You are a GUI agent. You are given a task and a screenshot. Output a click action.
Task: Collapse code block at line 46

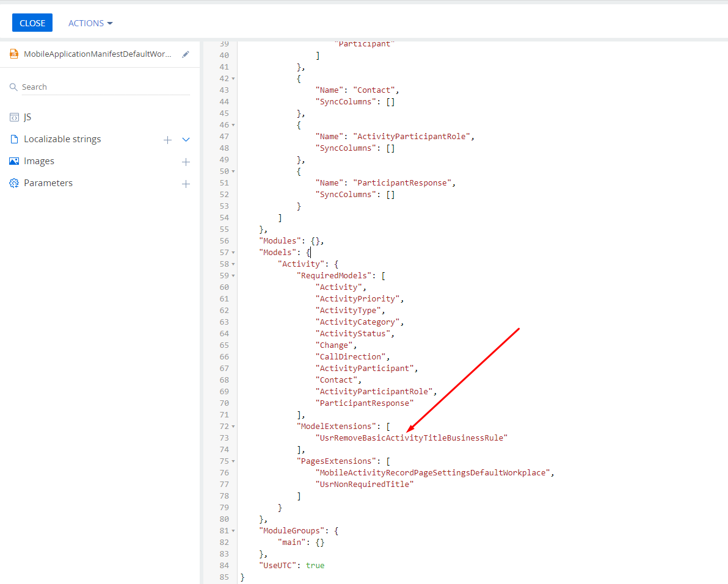(233, 125)
